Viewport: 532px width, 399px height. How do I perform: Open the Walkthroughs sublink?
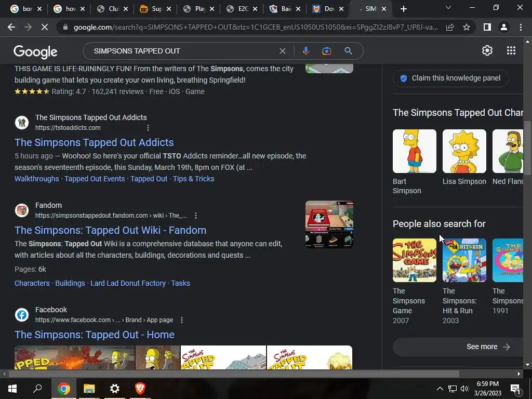pos(37,179)
